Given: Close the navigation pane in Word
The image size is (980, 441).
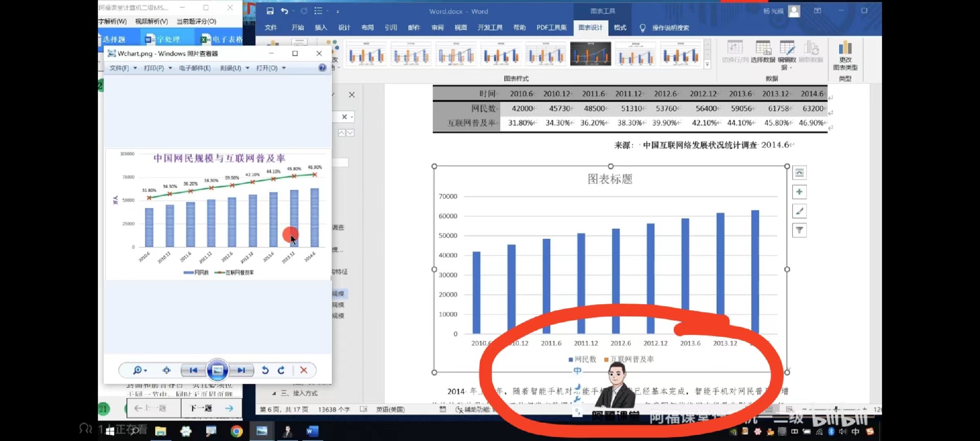Looking at the screenshot, I should [352, 94].
